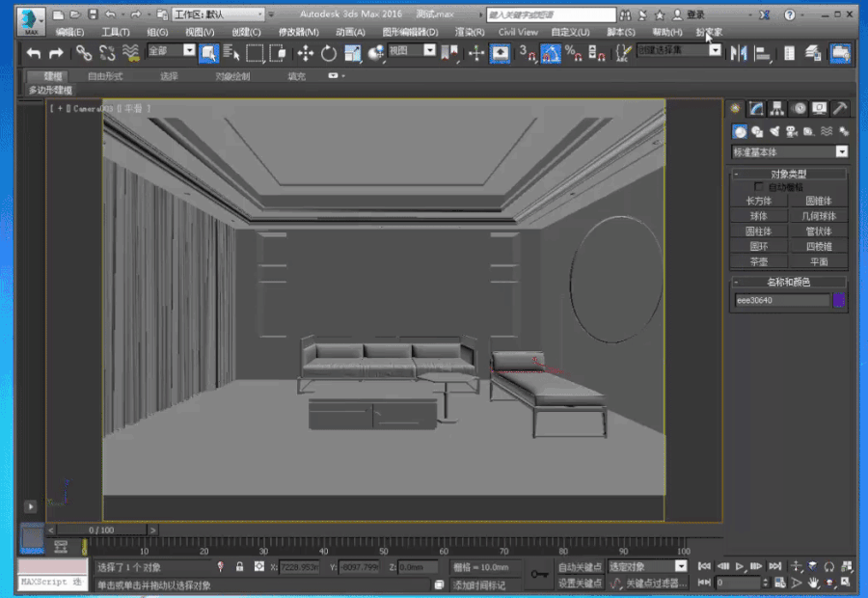Open Edit Named Selection Sets icon

pyautogui.click(x=623, y=53)
